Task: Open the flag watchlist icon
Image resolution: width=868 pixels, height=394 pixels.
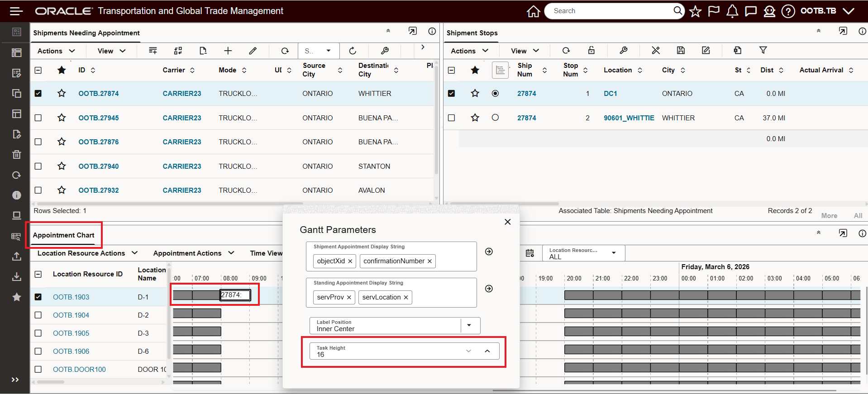Action: pyautogui.click(x=714, y=11)
